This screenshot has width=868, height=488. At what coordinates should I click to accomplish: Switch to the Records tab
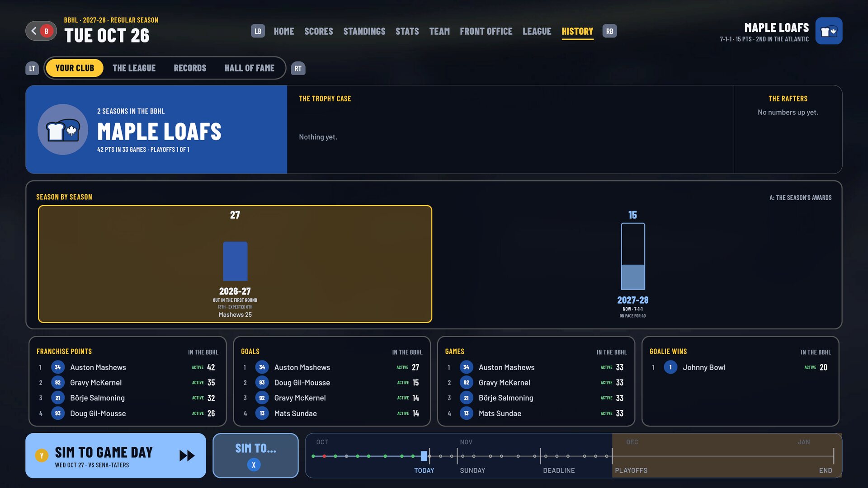[x=190, y=68]
